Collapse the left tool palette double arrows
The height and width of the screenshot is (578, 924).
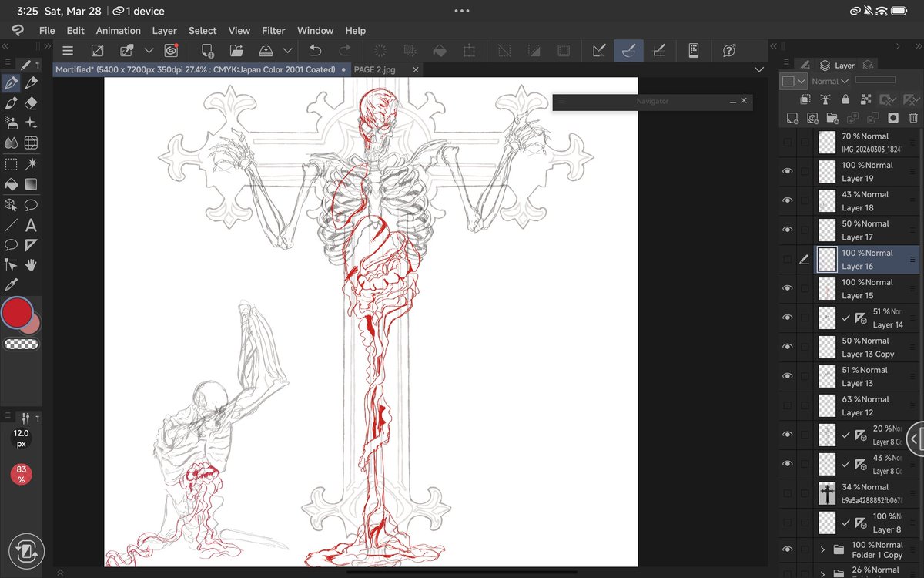pyautogui.click(x=6, y=46)
